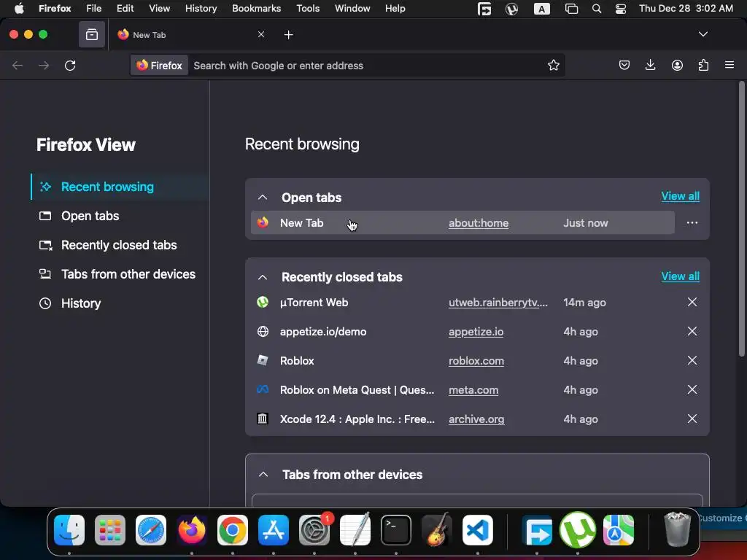List all tabs dropdown arrow
This screenshot has width=747, height=560.
click(703, 34)
